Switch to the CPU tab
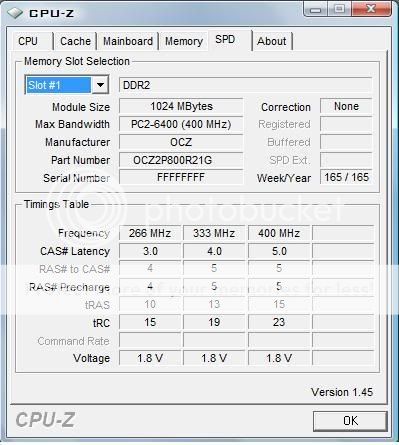The height and width of the screenshot is (445, 399). pyautogui.click(x=28, y=41)
